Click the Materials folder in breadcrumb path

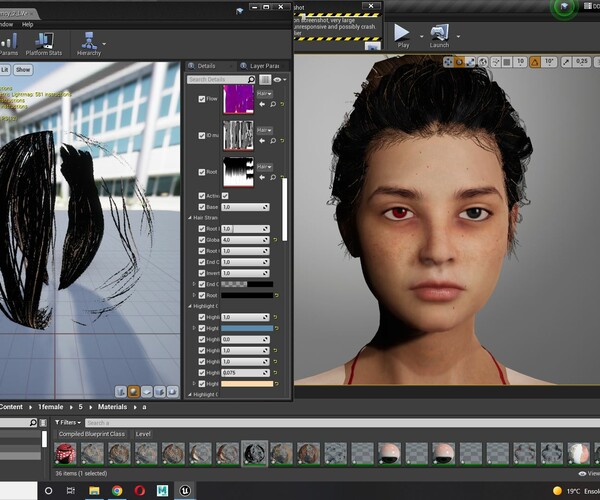coord(112,407)
